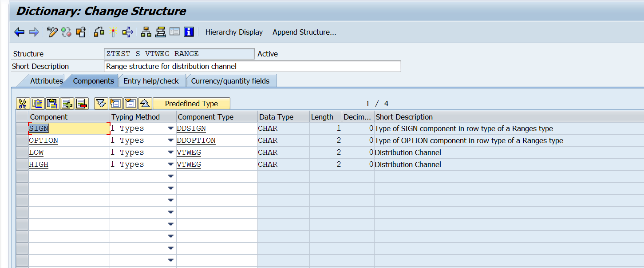Select the row selector for the HIGH component
Viewport: 644px width, 268px height.
coord(22,164)
